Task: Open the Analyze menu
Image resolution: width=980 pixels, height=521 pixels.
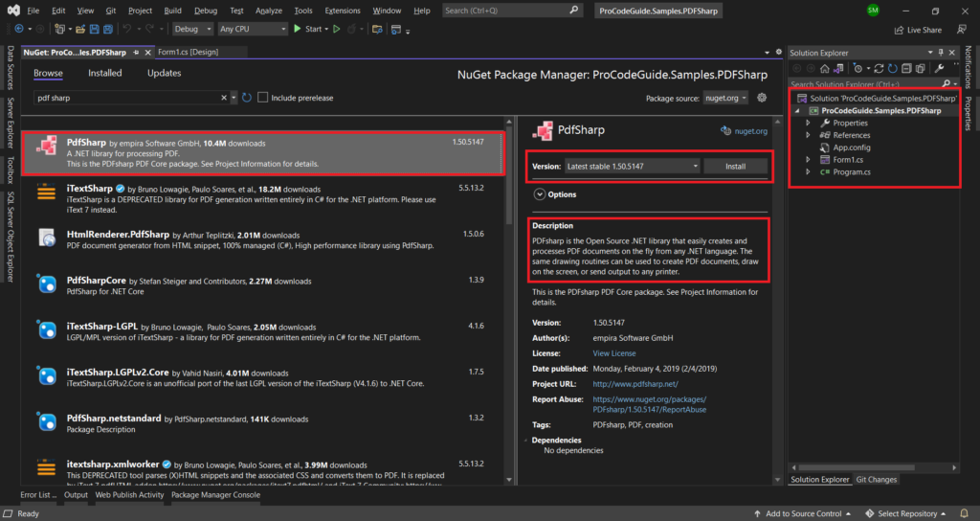Action: coord(268,11)
